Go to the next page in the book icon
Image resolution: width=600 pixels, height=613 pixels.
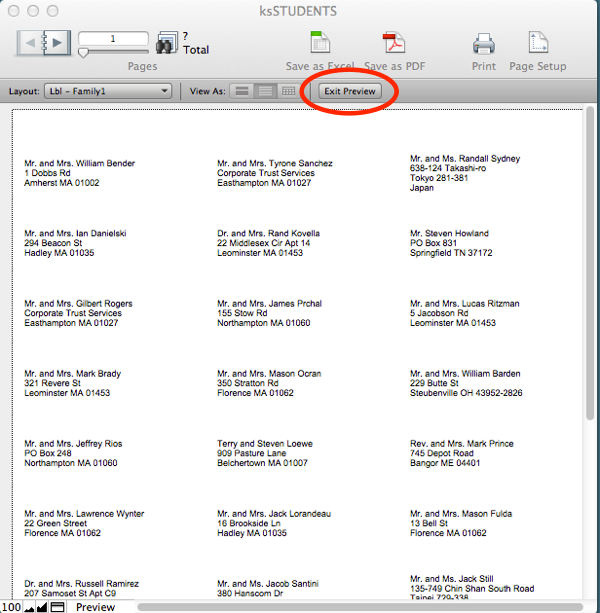[57, 44]
